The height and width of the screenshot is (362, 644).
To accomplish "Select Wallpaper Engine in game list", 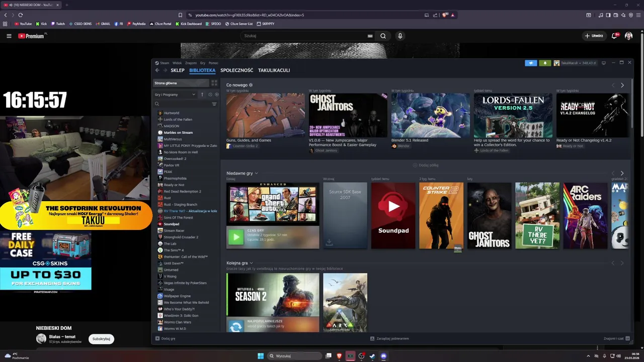I will [177, 296].
